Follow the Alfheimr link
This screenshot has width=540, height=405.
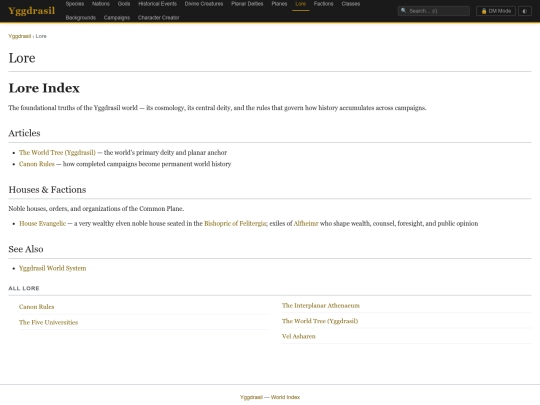pos(306,224)
